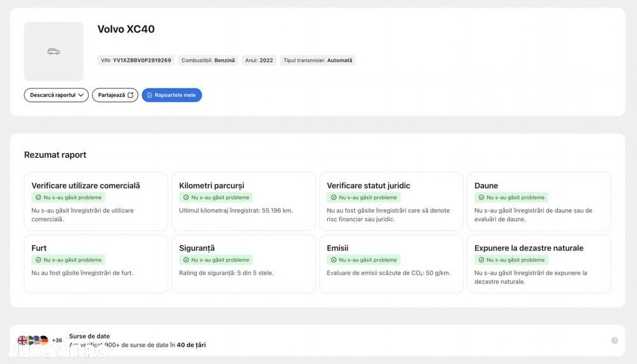Screen dimensions: 637x364
Task: Click checkmark icon under Emisii
Action: pos(334,260)
